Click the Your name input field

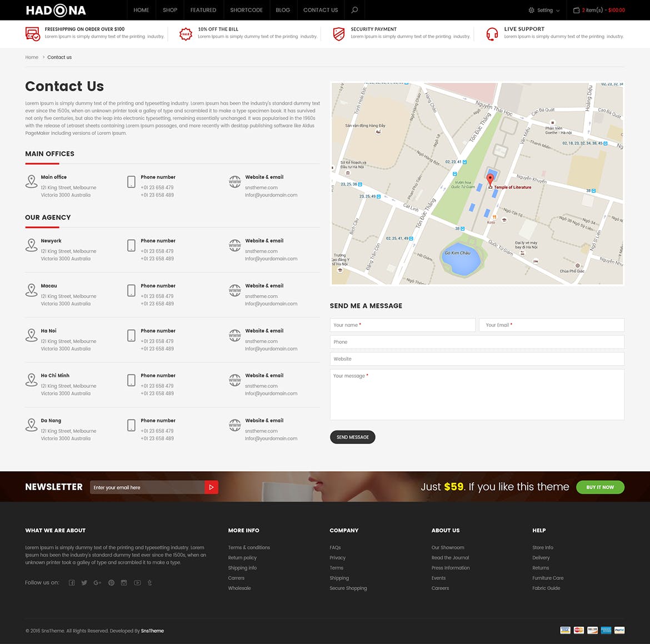pyautogui.click(x=402, y=325)
